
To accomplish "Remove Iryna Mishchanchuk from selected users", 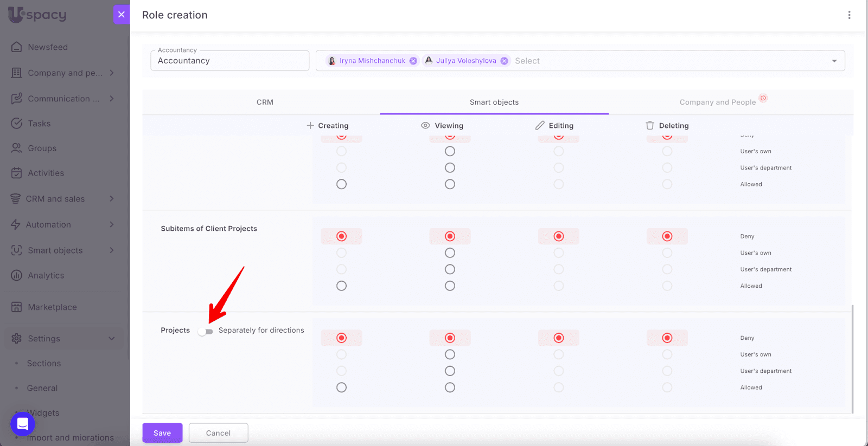I will tap(413, 61).
